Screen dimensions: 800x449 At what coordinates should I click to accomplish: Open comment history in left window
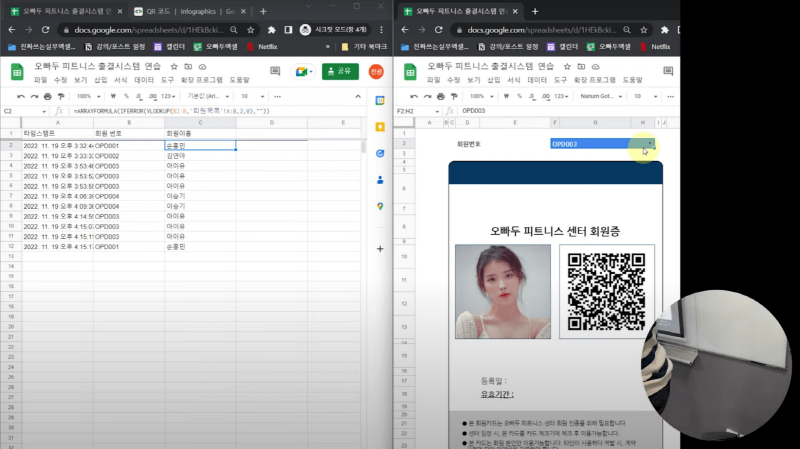275,71
